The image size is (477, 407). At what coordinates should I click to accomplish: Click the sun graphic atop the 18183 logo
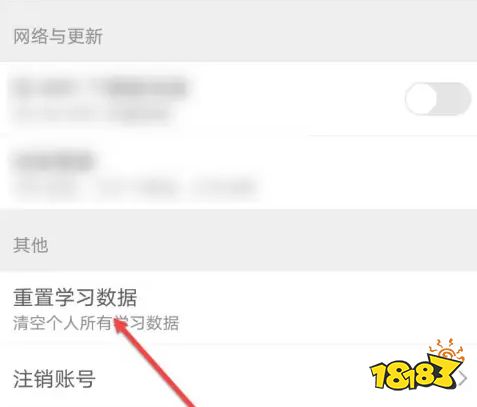point(446,351)
